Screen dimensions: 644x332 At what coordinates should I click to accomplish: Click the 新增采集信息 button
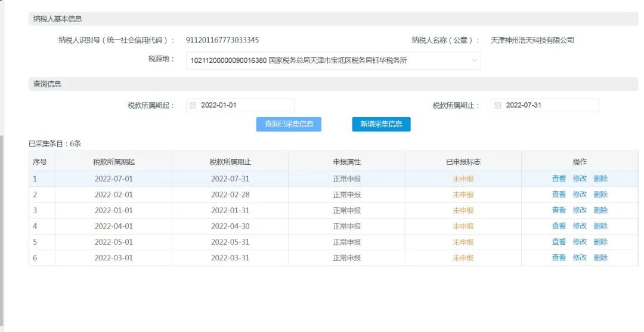(x=381, y=124)
